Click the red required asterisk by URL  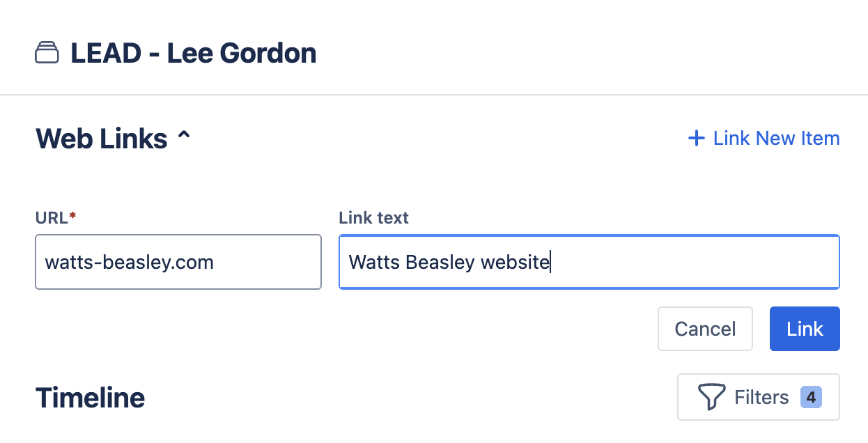pos(73,218)
